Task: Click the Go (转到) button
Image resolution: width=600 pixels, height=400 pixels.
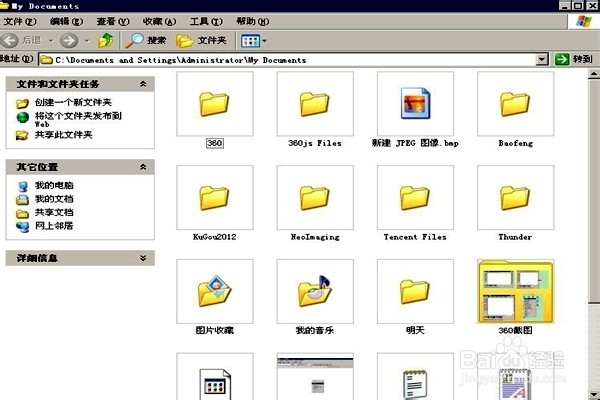Action: click(x=574, y=59)
